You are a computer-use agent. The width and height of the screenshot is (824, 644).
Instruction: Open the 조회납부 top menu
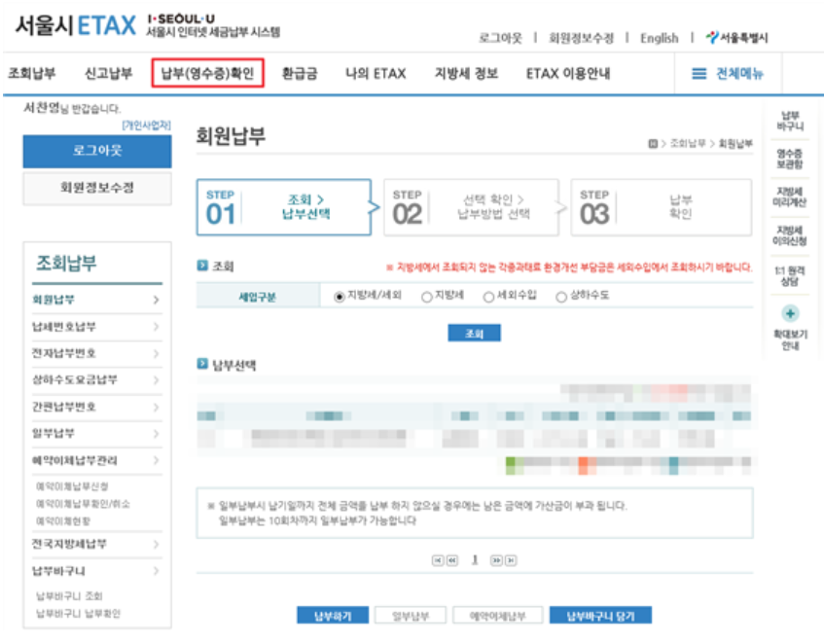tap(31, 73)
